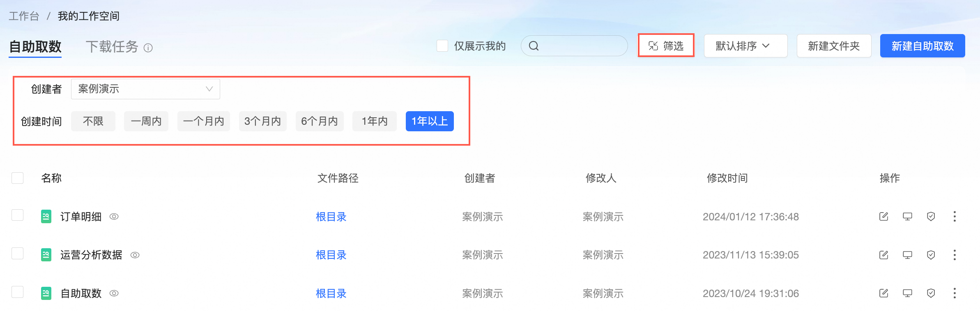Click the 新建文件夹 button
Screen dimensions: 980x311
tap(834, 46)
